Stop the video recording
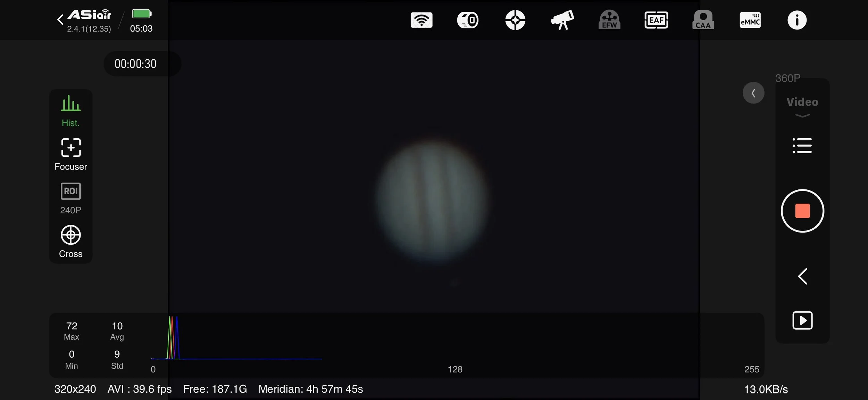This screenshot has width=868, height=400. pyautogui.click(x=802, y=211)
